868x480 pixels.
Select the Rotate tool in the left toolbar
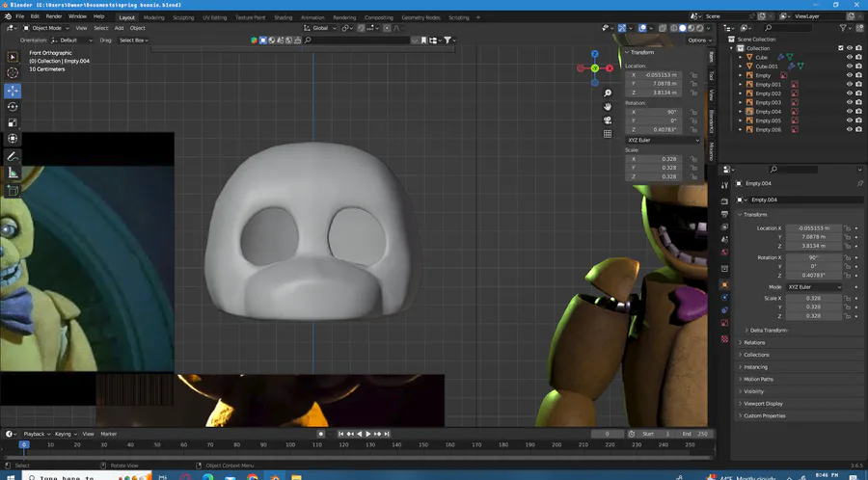[x=13, y=107]
